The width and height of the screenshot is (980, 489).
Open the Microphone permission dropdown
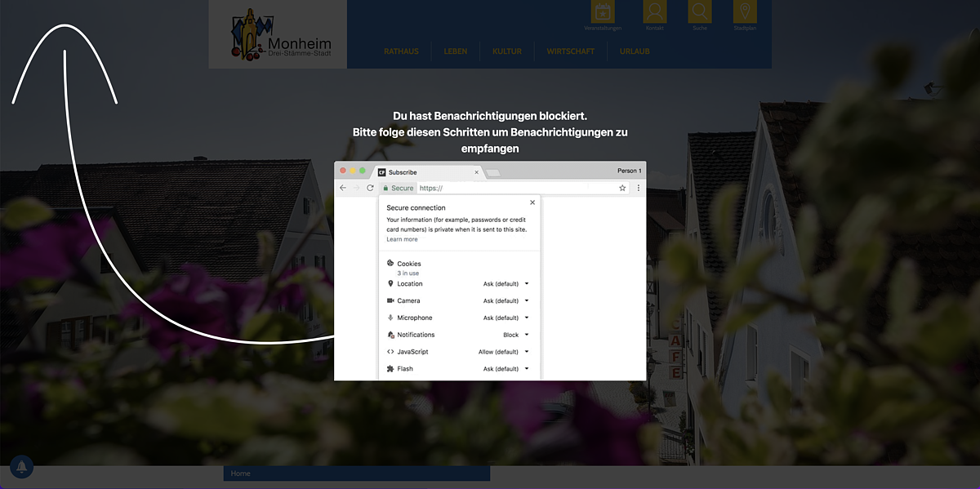pyautogui.click(x=506, y=318)
